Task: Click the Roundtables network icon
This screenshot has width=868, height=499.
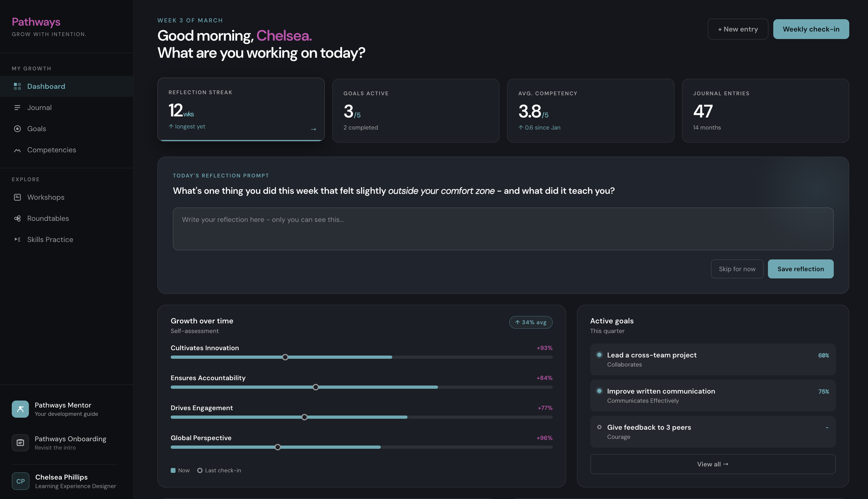Action: [x=17, y=218]
